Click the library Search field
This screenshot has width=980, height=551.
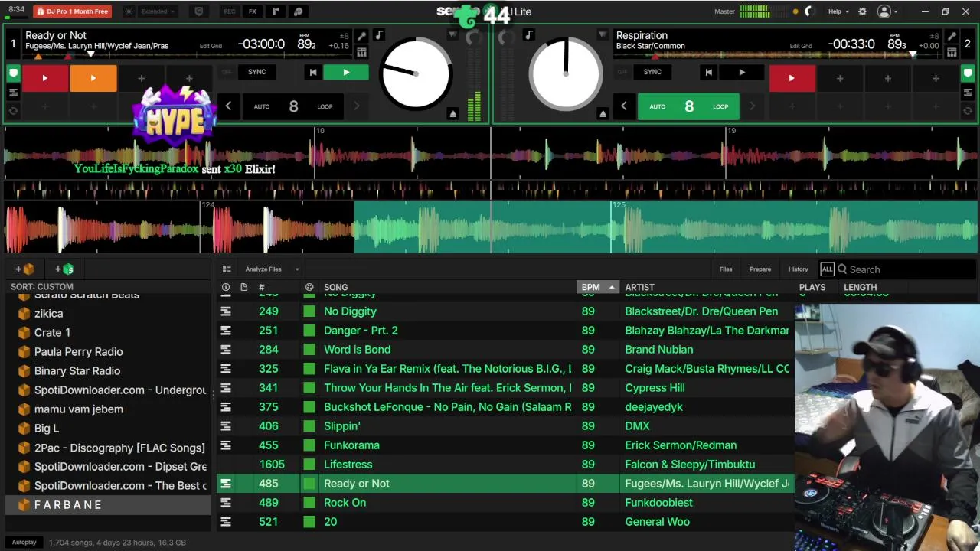907,269
